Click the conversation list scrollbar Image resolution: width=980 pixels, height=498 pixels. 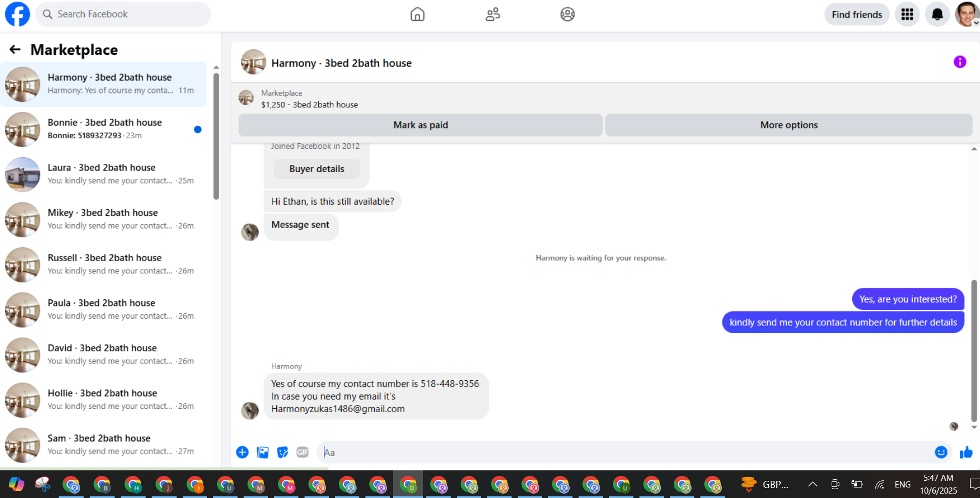216,136
